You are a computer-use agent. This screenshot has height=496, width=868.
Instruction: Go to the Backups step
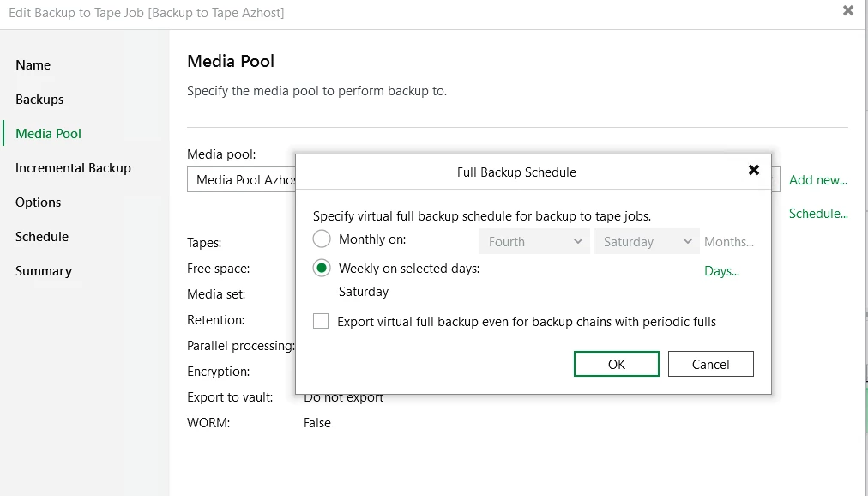click(39, 100)
